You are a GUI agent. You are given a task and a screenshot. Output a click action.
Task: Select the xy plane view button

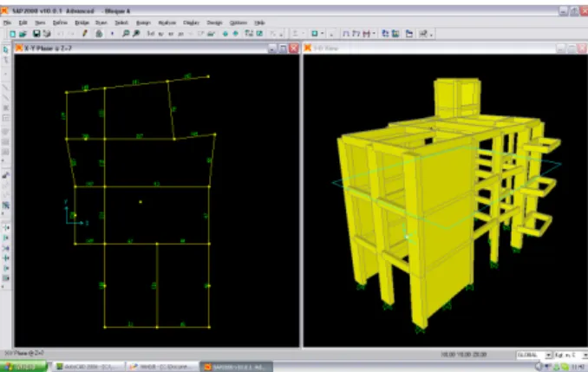click(160, 34)
